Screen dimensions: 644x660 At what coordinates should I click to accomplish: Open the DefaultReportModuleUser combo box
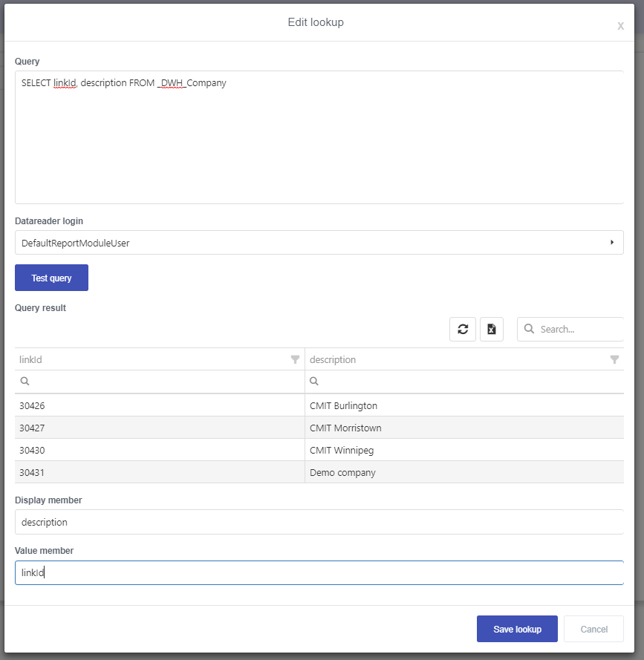click(319, 243)
